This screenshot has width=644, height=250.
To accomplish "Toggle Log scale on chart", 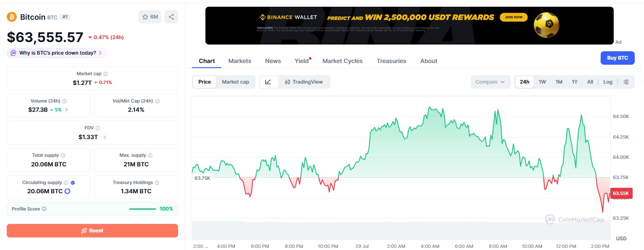I will [608, 82].
